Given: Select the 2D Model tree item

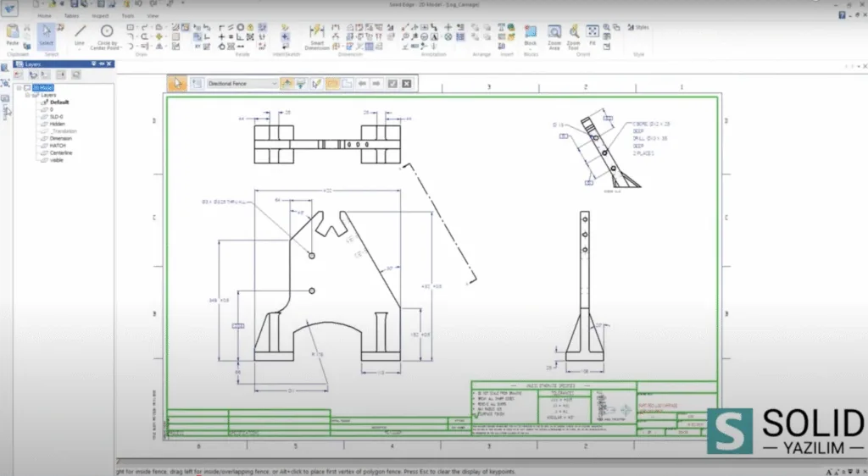Looking at the screenshot, I should [42, 88].
